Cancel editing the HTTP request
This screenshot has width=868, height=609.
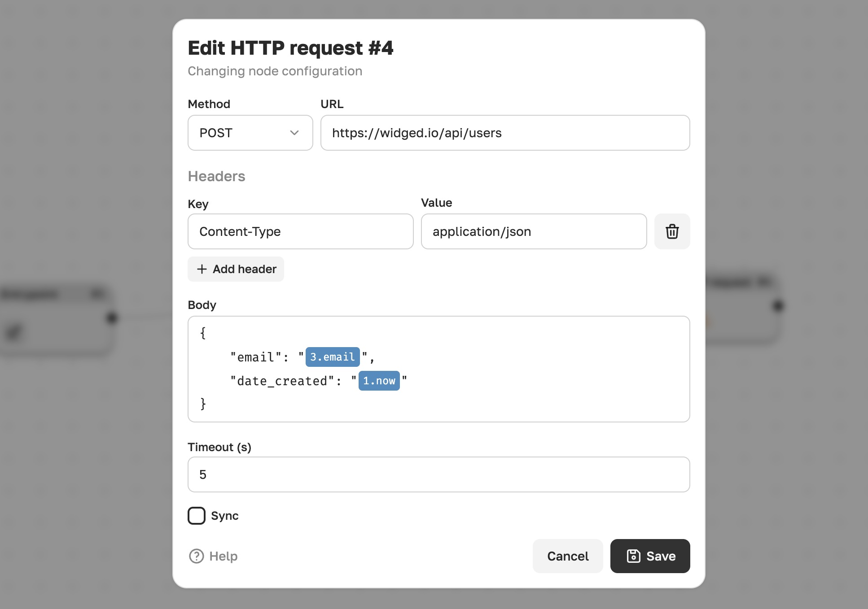point(568,556)
